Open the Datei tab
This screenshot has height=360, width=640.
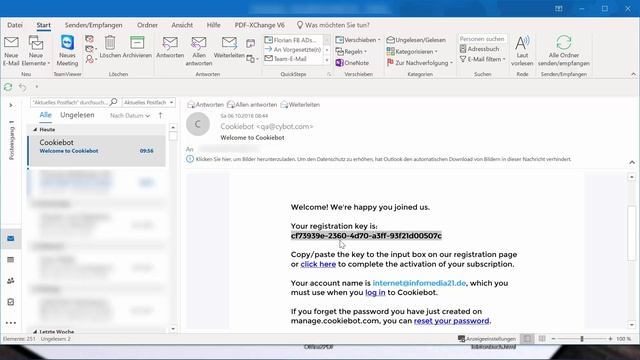(x=15, y=25)
